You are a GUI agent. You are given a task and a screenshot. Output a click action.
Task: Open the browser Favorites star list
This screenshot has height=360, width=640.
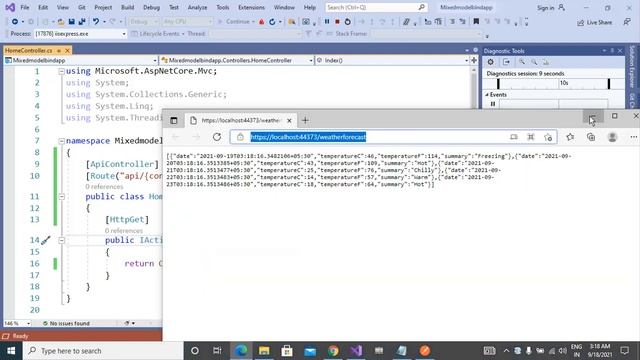570,137
